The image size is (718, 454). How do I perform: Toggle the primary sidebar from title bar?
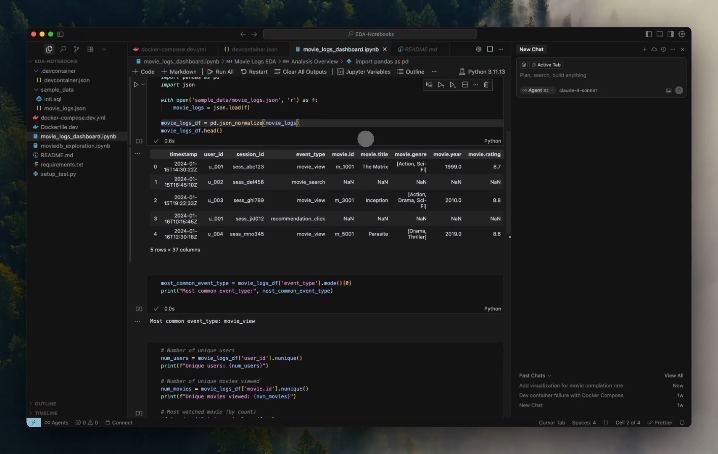(60, 34)
